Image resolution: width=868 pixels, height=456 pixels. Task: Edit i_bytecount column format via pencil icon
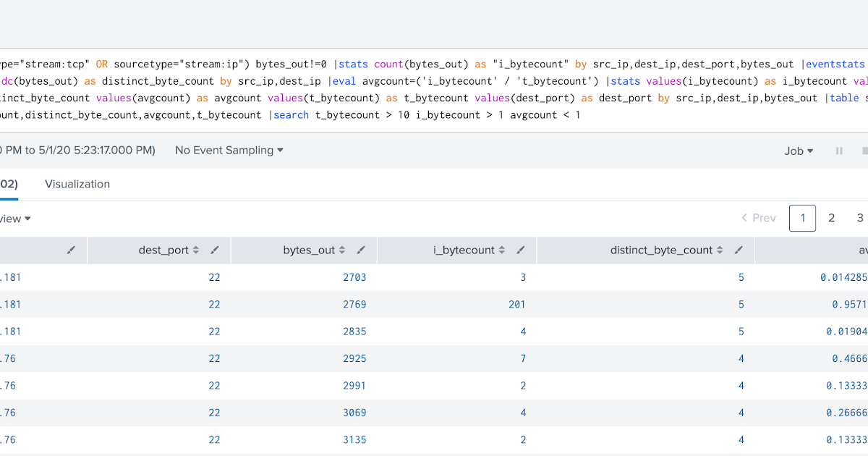coord(520,250)
